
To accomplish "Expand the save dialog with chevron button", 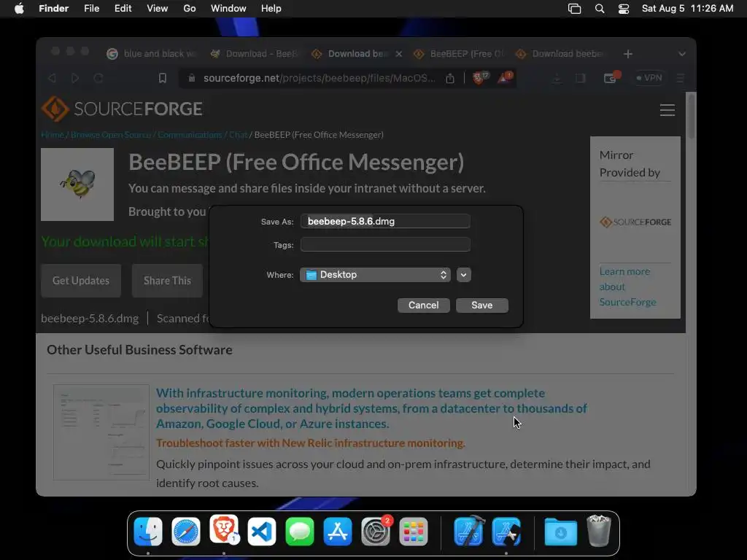I will pos(463,275).
